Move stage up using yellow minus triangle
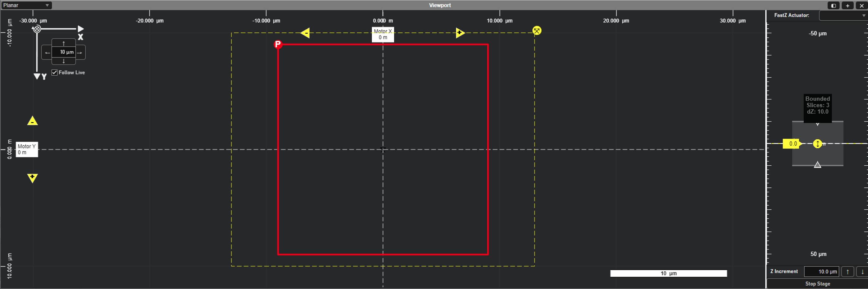 [x=32, y=121]
